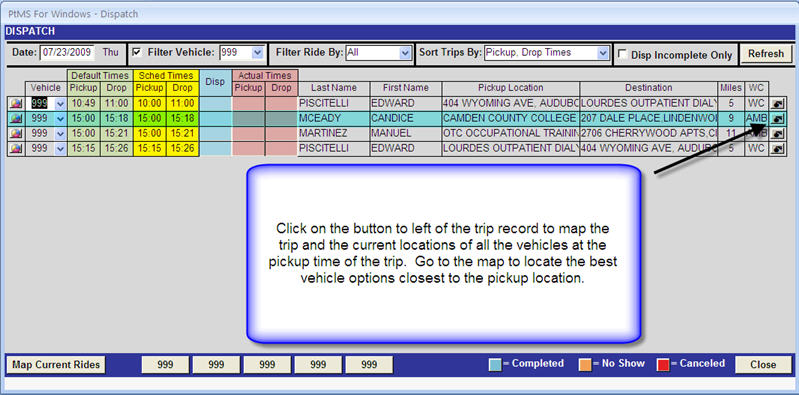Click the Pickup Location column header
799x395 pixels.
click(x=511, y=88)
